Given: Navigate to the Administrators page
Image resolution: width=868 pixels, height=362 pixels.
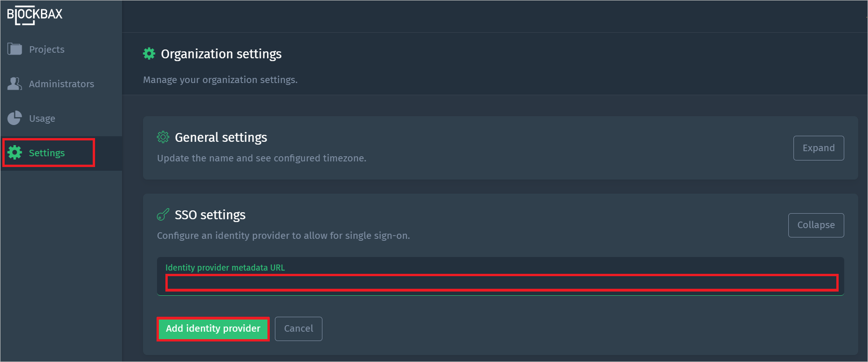Looking at the screenshot, I should 61,83.
